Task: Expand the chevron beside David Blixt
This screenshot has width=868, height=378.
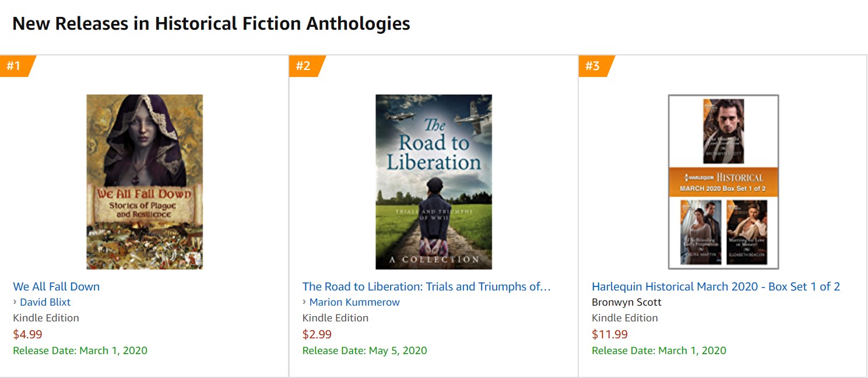Action: point(15,302)
